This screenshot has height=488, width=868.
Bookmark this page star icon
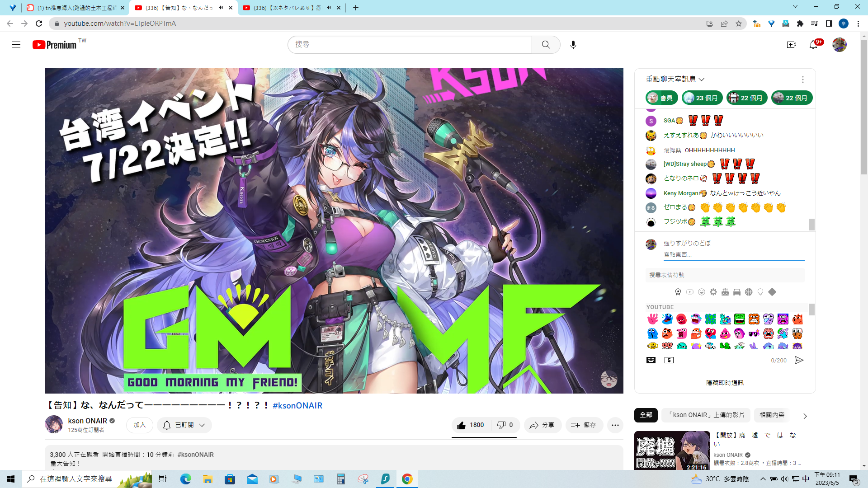tap(739, 23)
